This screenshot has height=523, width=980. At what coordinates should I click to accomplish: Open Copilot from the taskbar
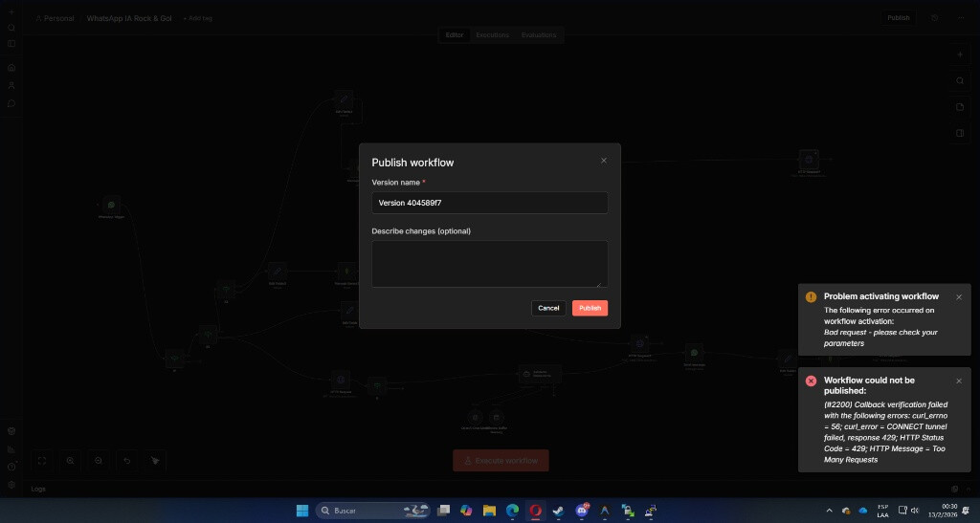tap(466, 511)
